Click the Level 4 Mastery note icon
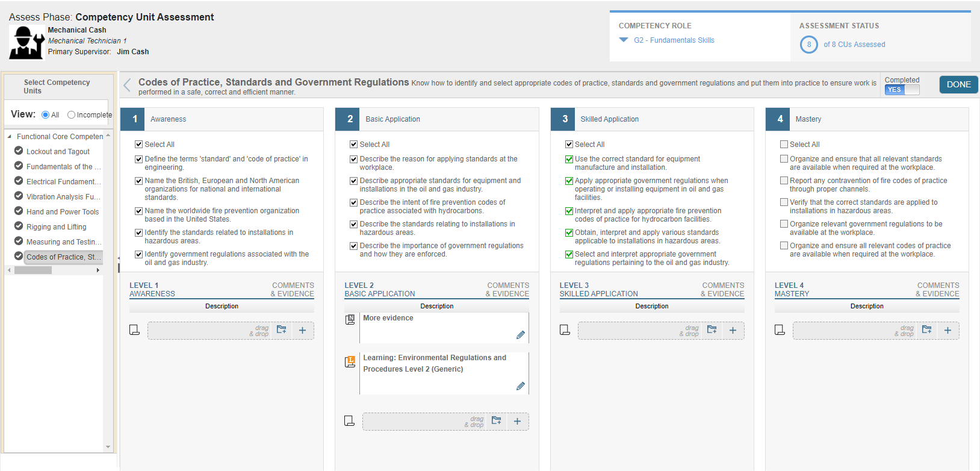The image size is (980, 471). click(x=780, y=330)
